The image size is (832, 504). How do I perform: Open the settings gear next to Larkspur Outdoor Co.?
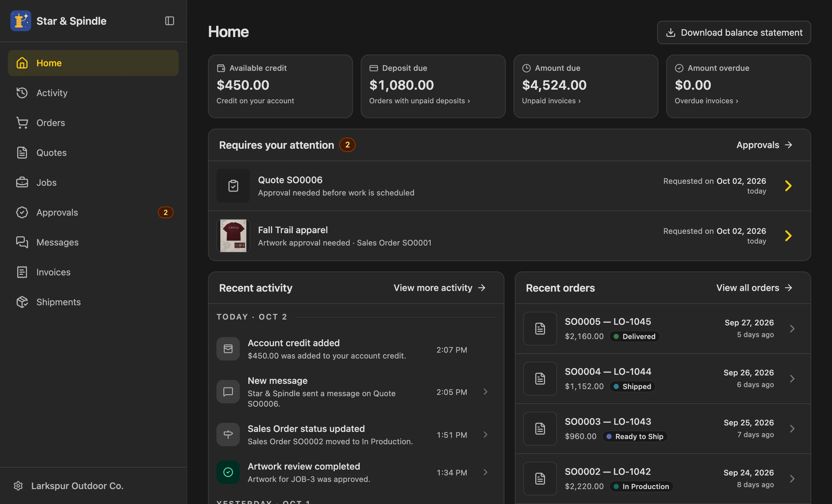click(18, 486)
